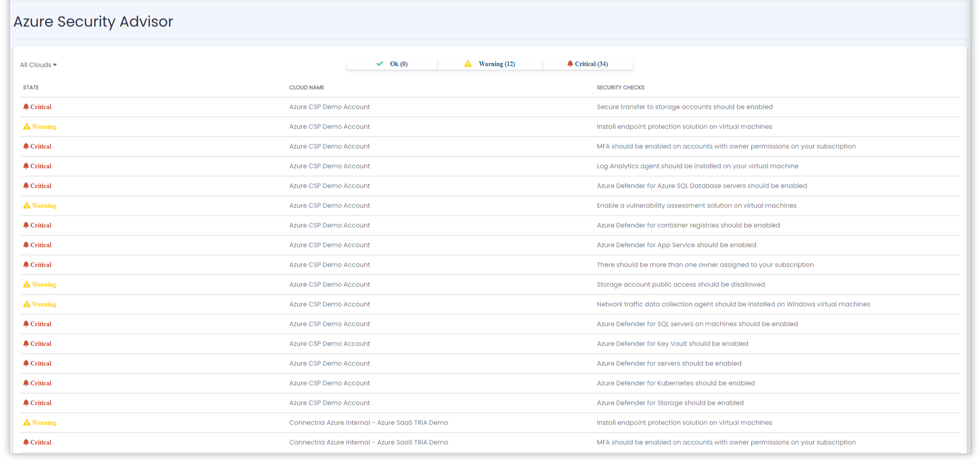Sort by the CLOUD NAME column header

[x=307, y=88]
